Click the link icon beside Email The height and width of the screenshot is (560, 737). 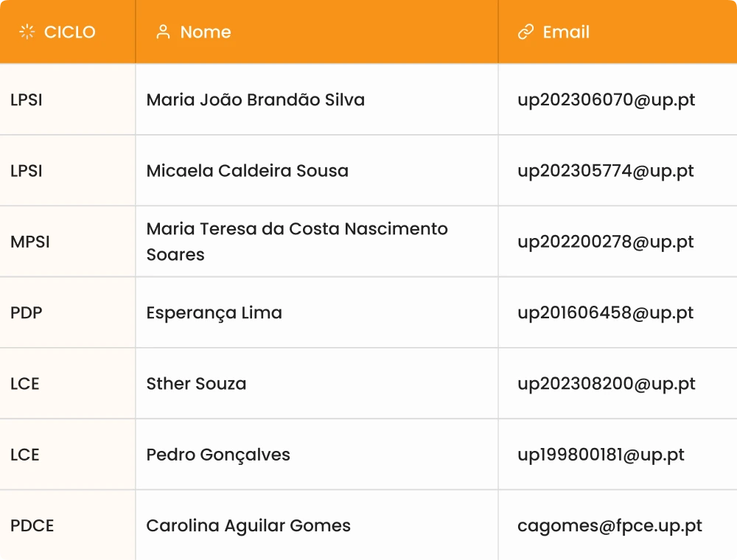click(525, 32)
